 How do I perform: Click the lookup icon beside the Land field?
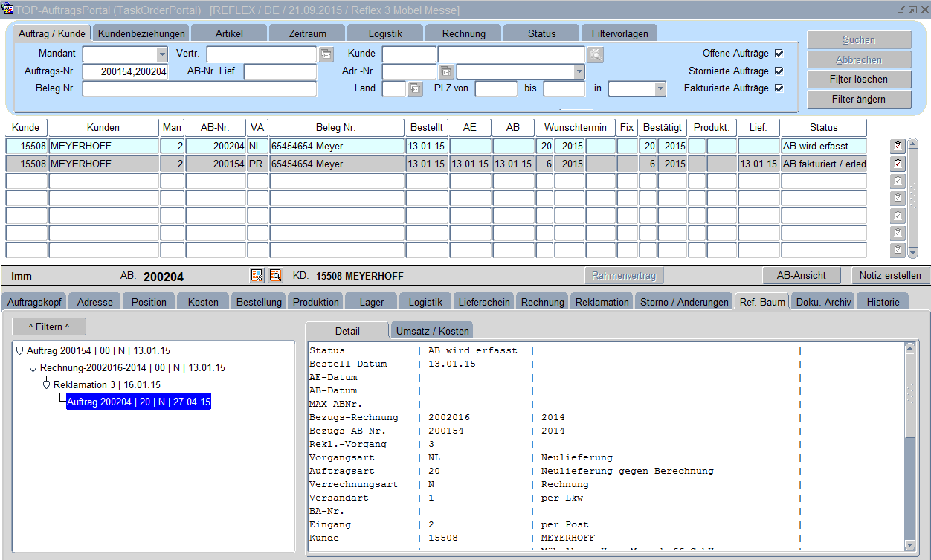[x=415, y=89]
